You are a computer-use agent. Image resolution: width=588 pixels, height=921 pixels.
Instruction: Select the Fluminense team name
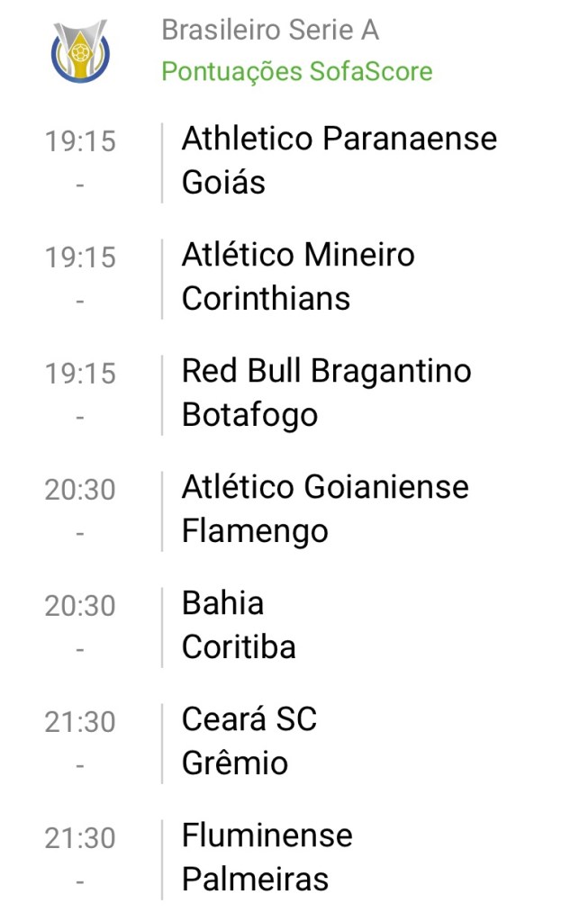(x=267, y=835)
